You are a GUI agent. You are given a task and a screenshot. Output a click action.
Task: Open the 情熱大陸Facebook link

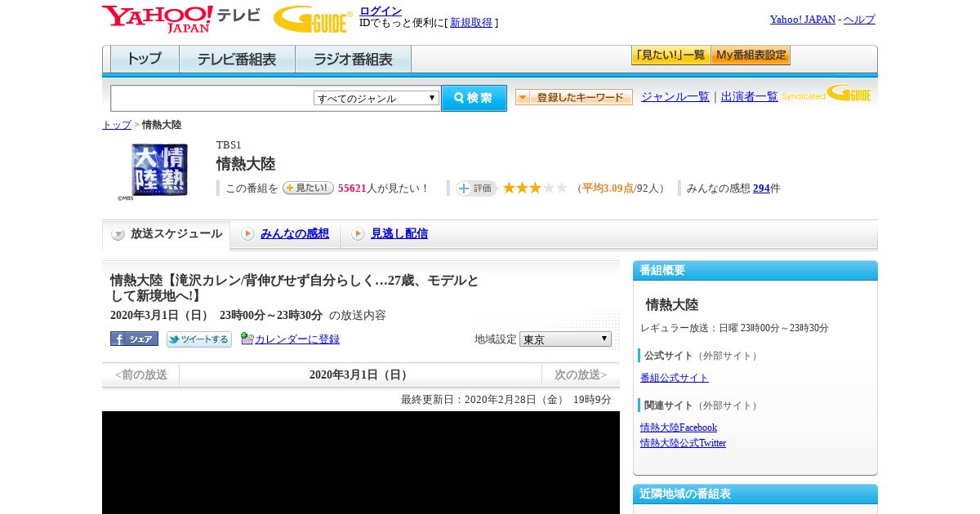coord(679,428)
